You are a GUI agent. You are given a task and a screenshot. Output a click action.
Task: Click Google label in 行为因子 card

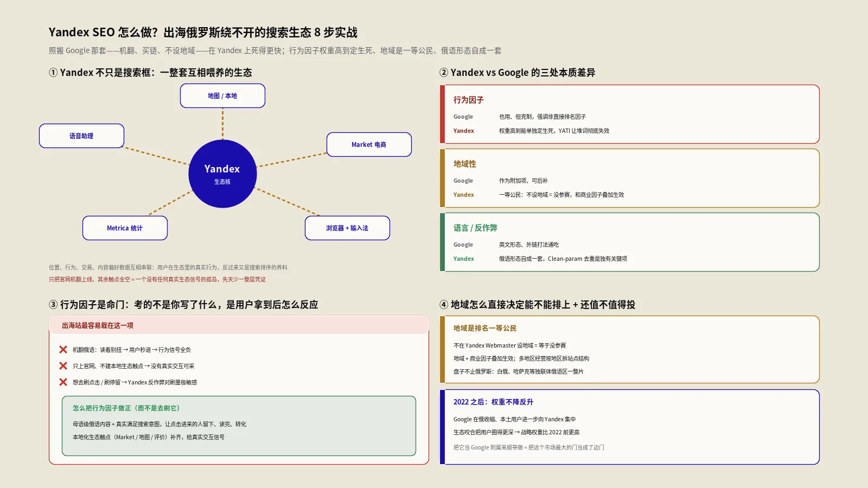(463, 117)
